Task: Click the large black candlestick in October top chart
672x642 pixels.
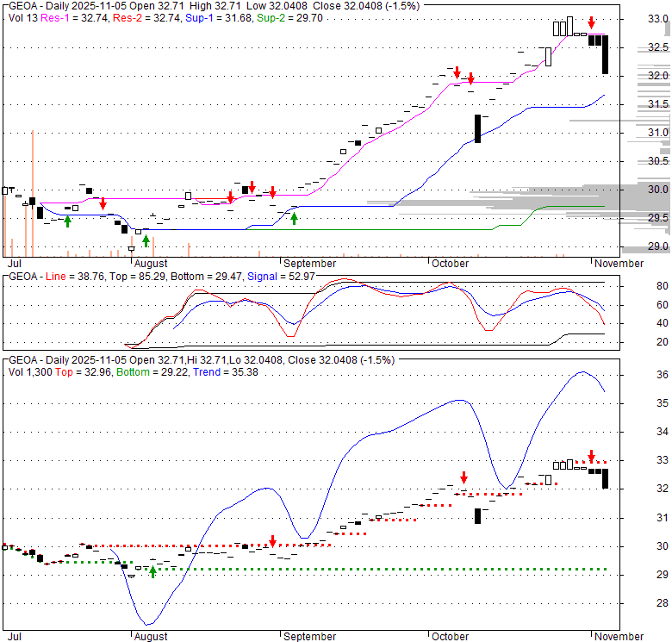Action: click(x=477, y=128)
